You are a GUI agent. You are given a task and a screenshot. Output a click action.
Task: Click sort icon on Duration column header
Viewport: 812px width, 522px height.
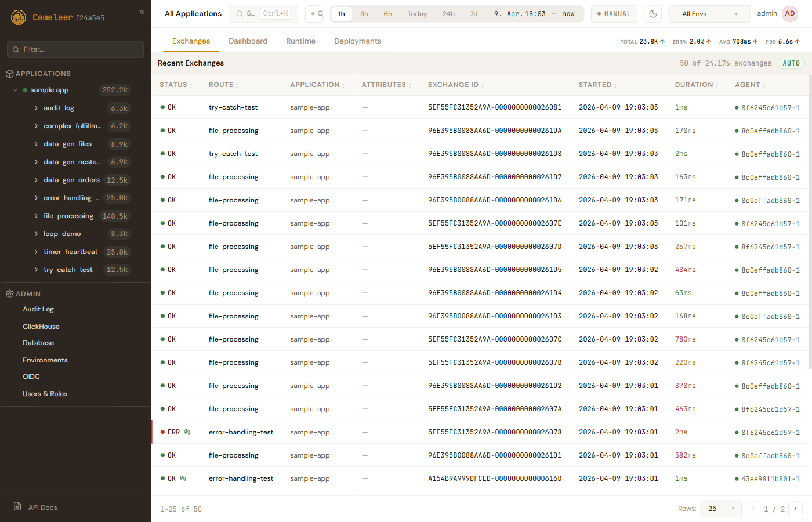(717, 85)
